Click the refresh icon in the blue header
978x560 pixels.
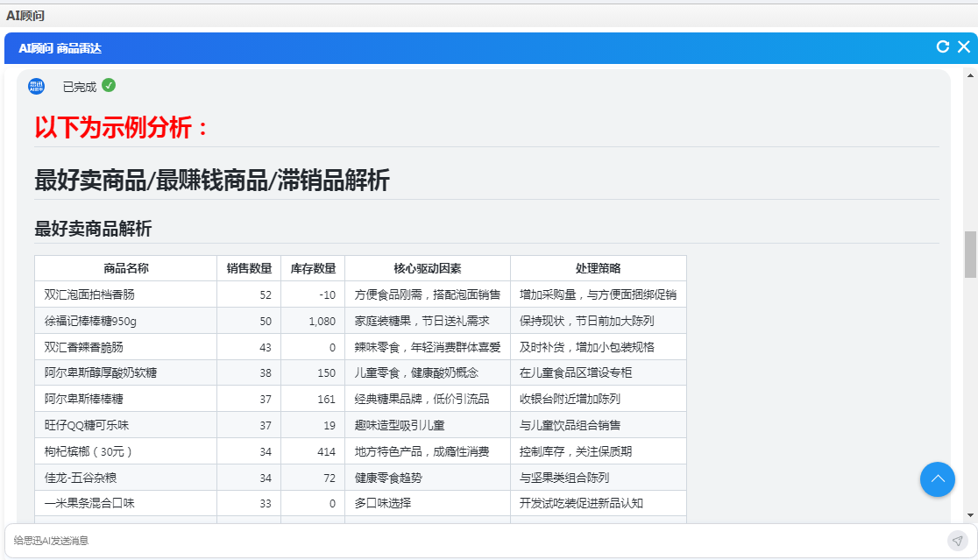pyautogui.click(x=942, y=46)
